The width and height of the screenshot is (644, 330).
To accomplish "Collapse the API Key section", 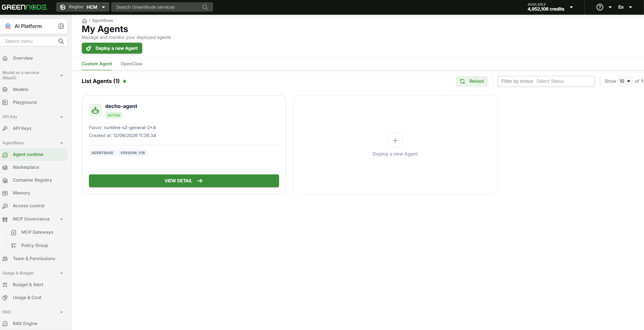I will (61, 117).
